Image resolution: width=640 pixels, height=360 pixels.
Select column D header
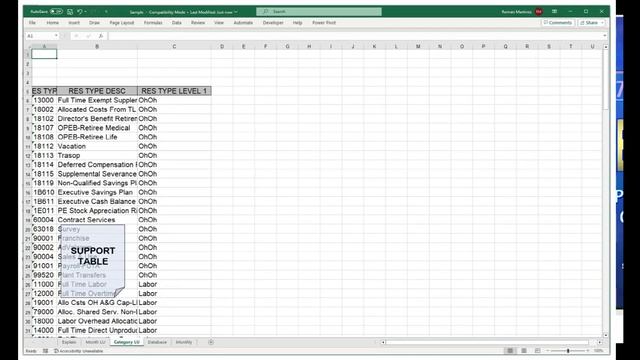pyautogui.click(x=222, y=47)
